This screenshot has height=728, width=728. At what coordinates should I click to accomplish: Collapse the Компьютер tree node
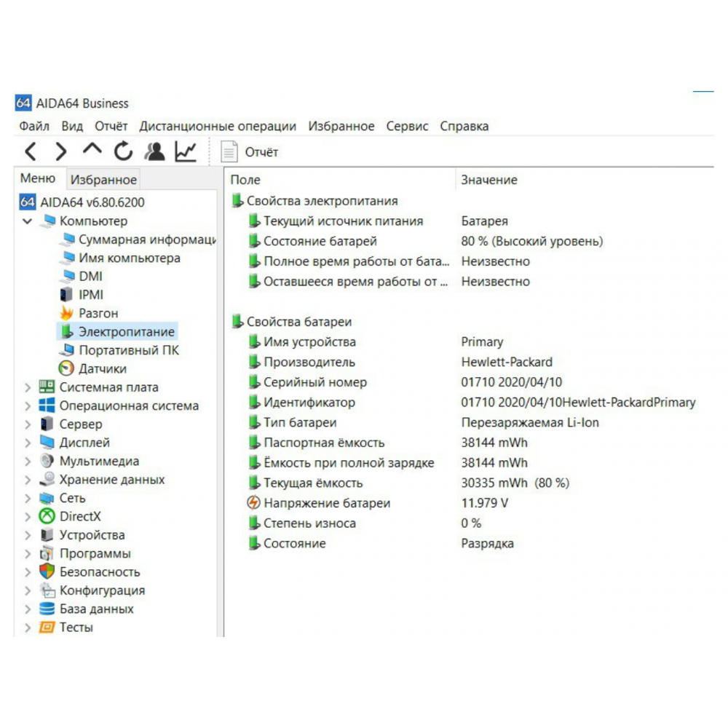28,221
